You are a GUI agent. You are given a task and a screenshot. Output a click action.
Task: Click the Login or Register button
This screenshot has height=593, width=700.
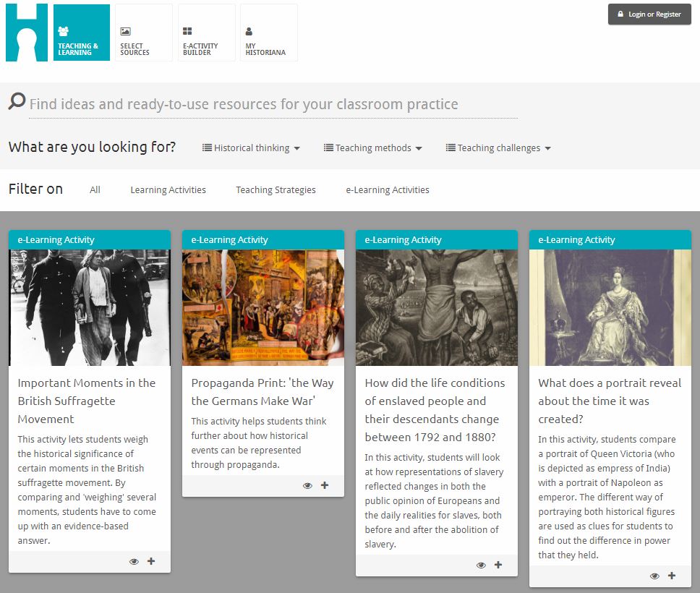pos(649,14)
